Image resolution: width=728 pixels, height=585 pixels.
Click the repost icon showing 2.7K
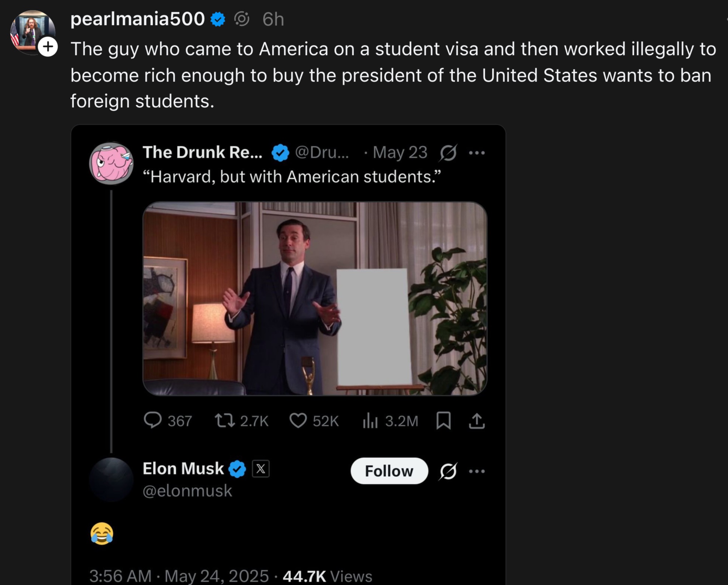click(225, 420)
